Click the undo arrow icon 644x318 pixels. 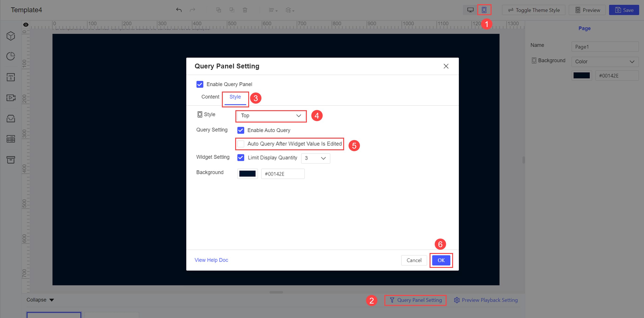[179, 10]
